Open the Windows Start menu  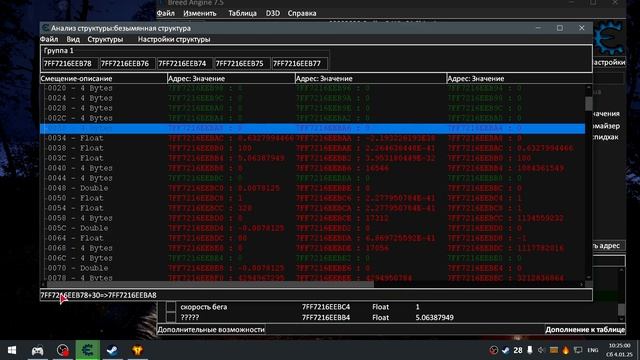(12, 350)
